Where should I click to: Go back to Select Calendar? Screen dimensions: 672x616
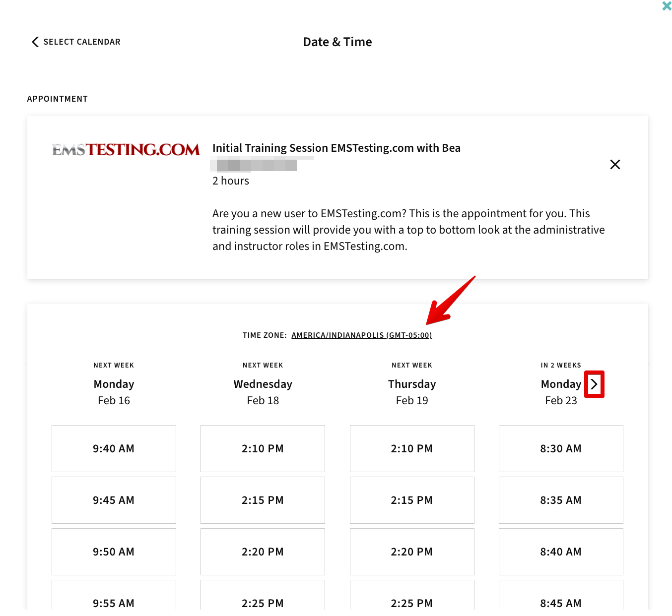coord(76,42)
